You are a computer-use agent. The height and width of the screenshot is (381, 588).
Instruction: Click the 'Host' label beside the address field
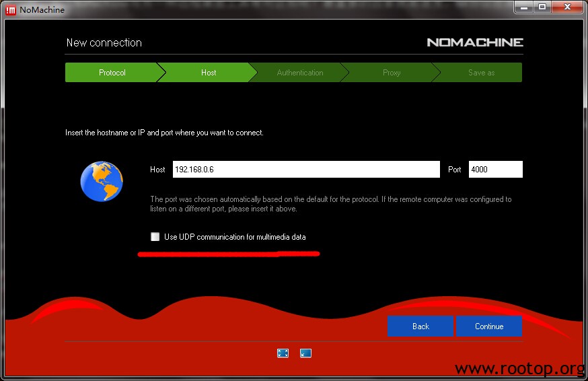pos(157,169)
